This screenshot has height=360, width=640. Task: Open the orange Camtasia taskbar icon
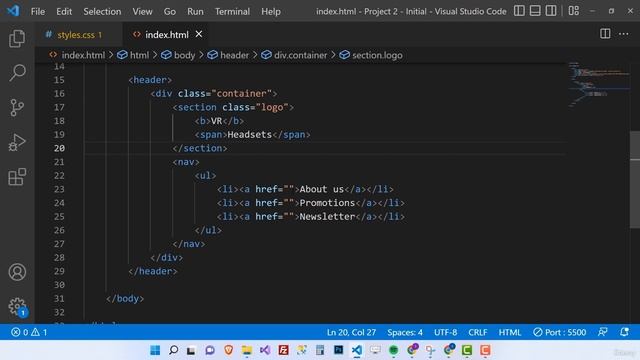(485, 350)
